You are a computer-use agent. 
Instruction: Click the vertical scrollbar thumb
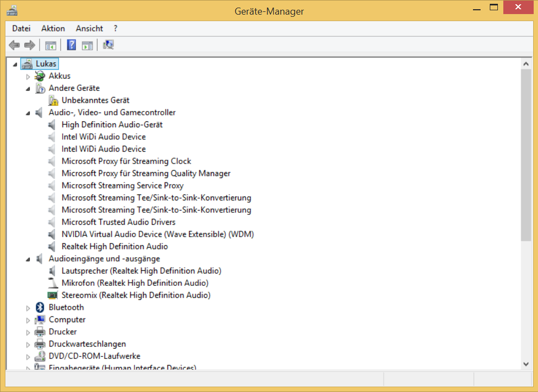pyautogui.click(x=526, y=155)
